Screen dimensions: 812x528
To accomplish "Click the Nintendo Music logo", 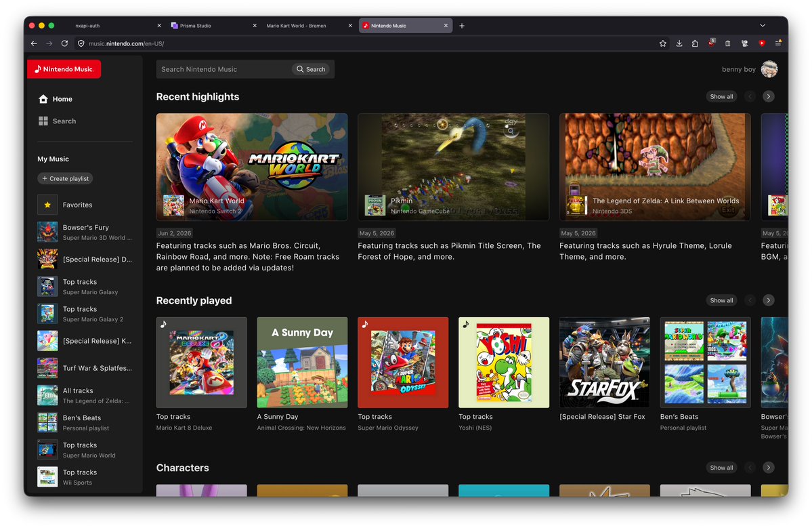I will pyautogui.click(x=64, y=69).
